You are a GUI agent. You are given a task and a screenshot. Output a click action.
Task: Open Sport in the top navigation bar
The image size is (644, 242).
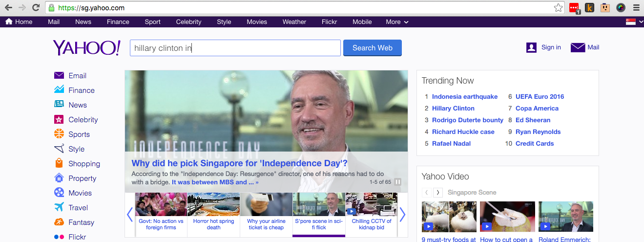[153, 22]
